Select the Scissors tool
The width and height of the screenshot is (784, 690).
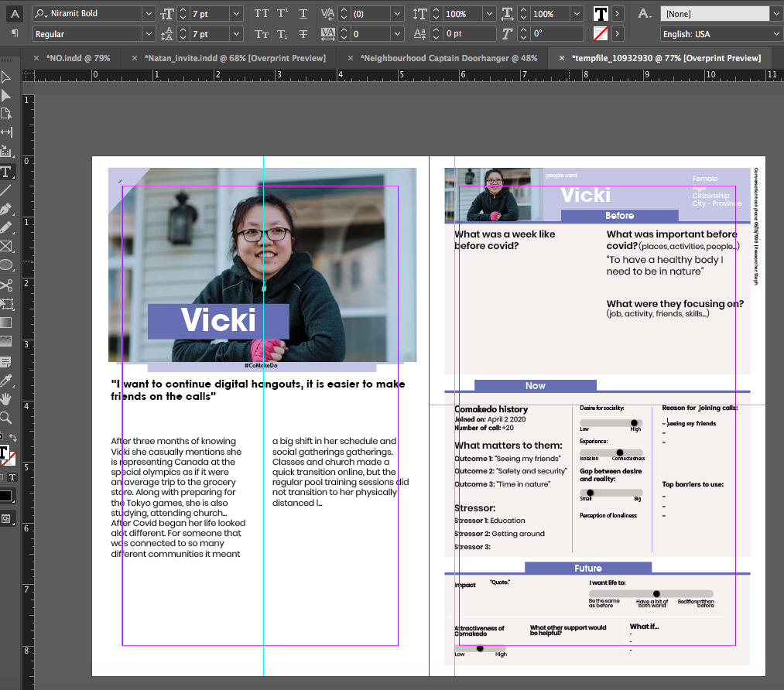tap(6, 285)
